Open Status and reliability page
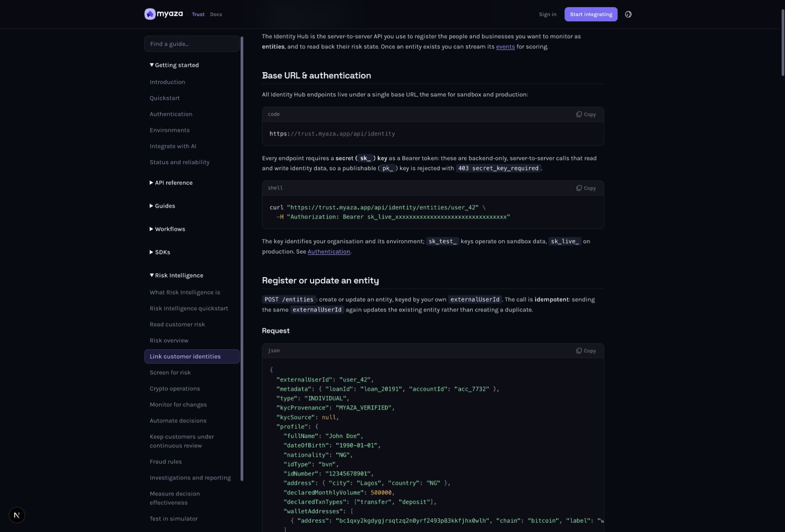The height and width of the screenshot is (532, 785). coord(179,162)
